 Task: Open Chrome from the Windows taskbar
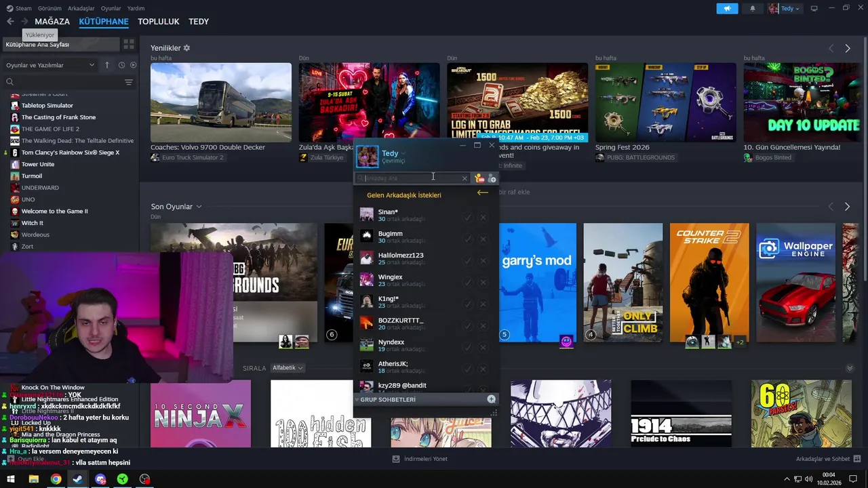(x=56, y=479)
